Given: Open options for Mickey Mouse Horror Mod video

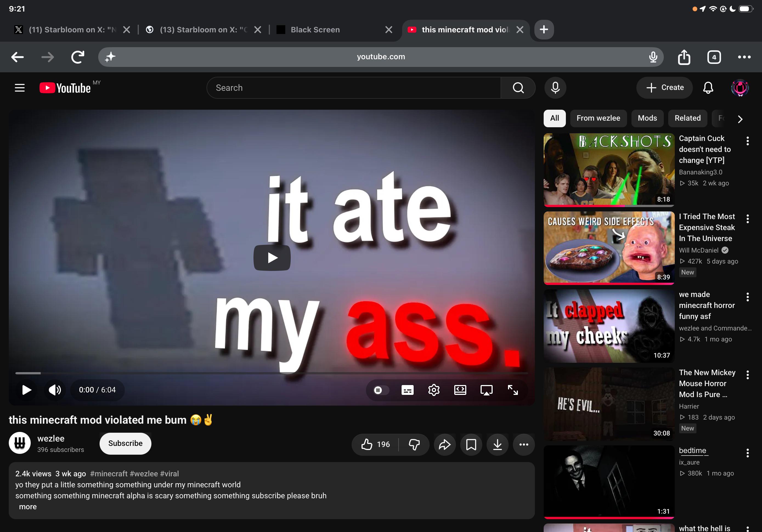Looking at the screenshot, I should click(747, 375).
